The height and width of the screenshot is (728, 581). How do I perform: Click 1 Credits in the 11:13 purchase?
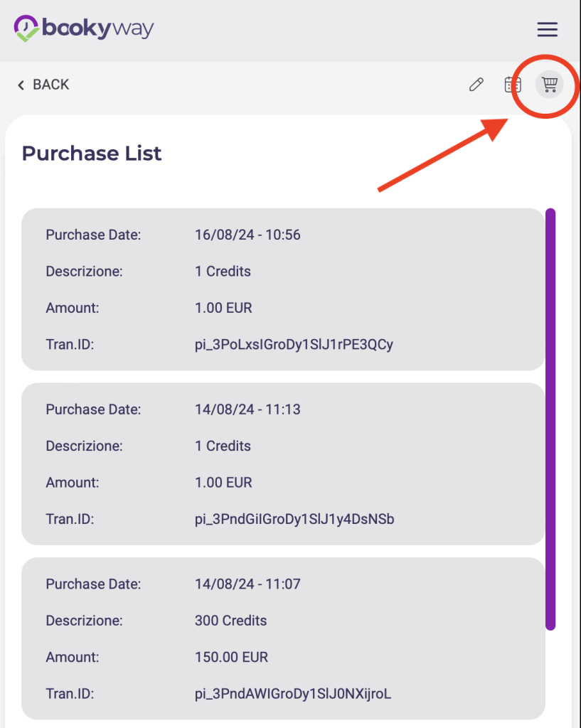click(223, 446)
